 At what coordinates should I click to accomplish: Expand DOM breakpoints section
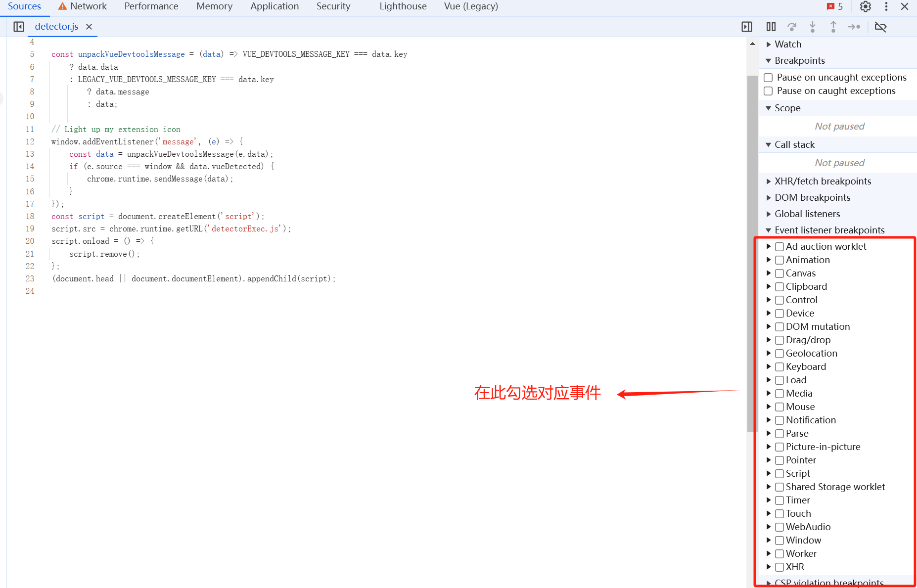point(769,198)
